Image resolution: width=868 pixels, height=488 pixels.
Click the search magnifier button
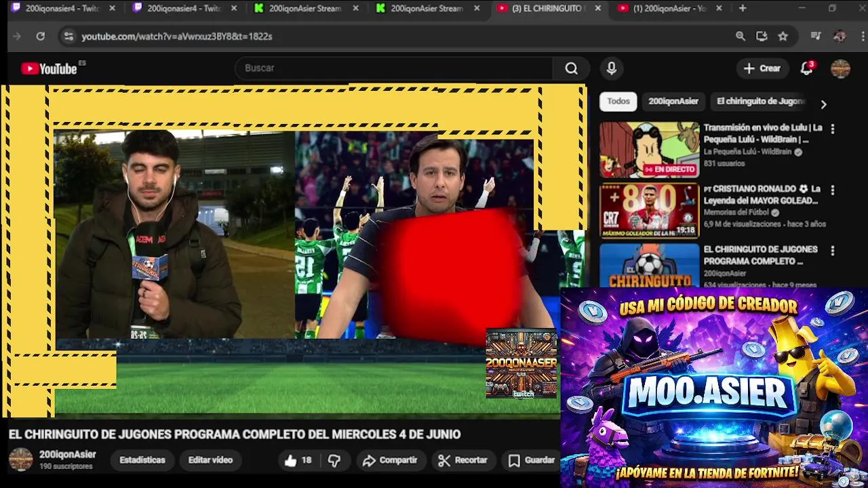click(x=572, y=68)
